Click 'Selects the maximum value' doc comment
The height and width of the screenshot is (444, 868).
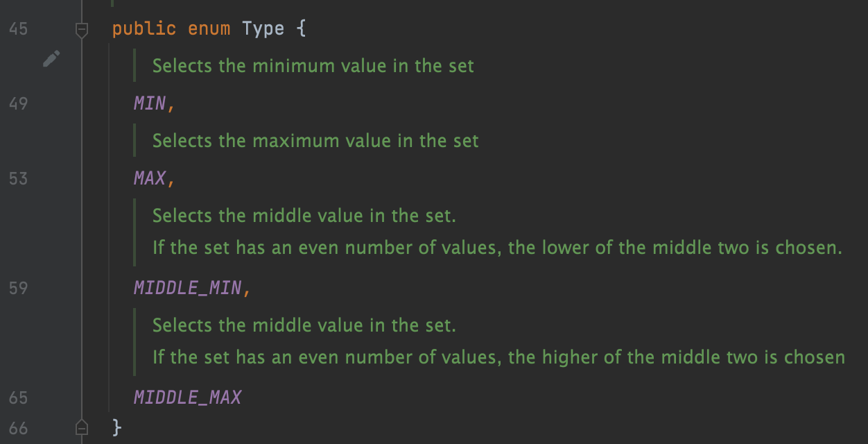(315, 141)
